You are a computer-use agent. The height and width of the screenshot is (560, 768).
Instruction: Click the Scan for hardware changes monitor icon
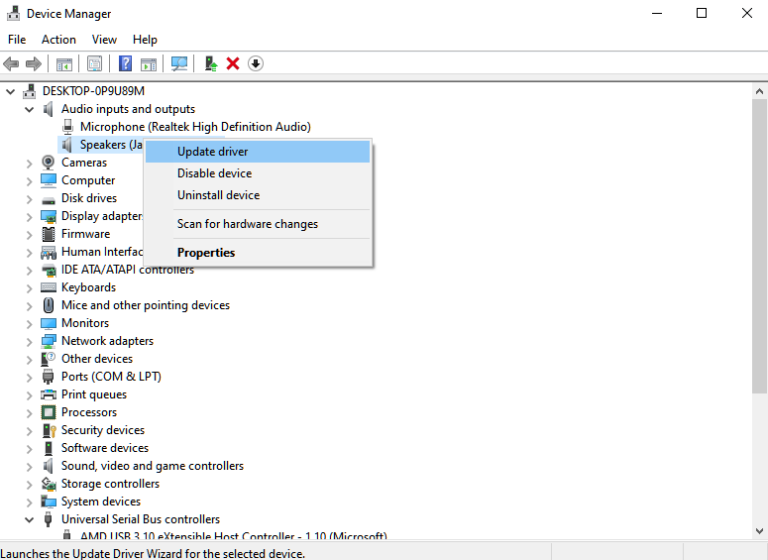[179, 64]
